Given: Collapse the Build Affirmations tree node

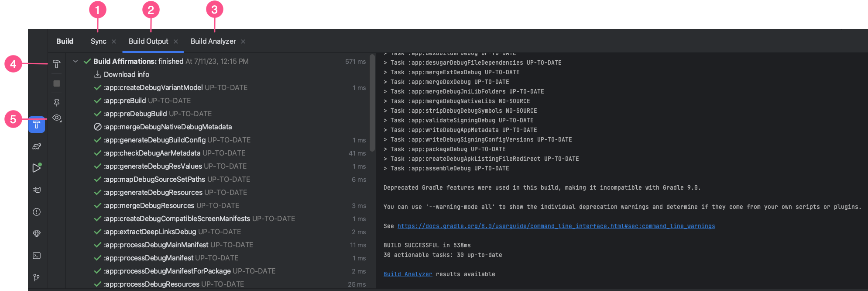Looking at the screenshot, I should (75, 62).
